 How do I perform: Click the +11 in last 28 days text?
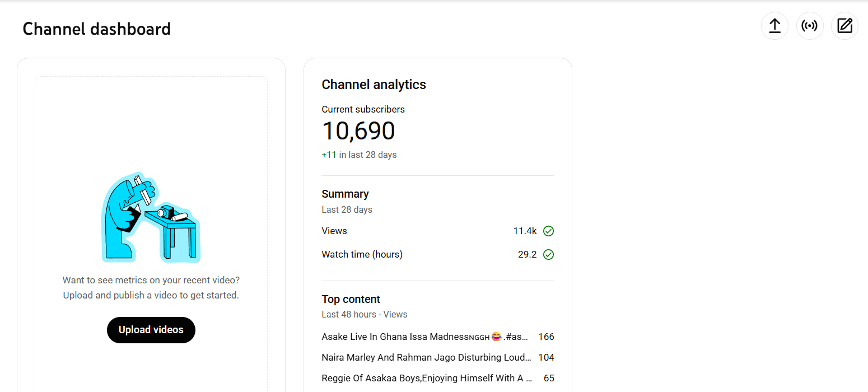[x=359, y=155]
